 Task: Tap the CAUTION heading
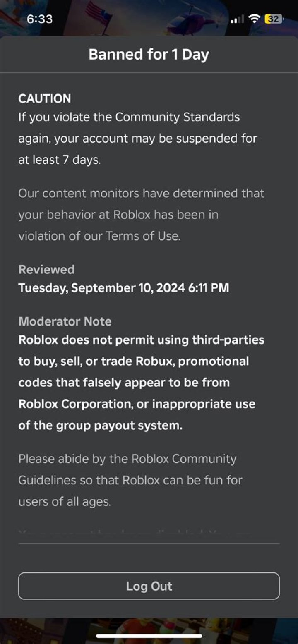click(45, 98)
